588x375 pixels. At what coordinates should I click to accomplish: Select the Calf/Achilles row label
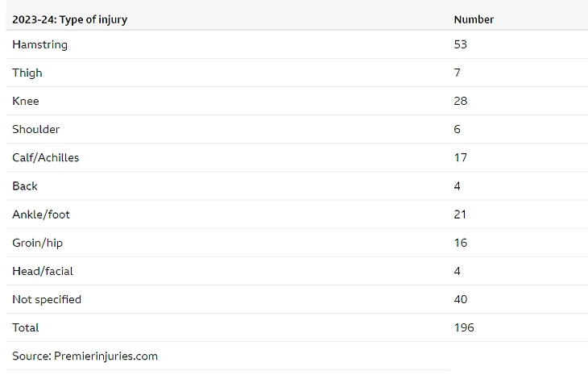pyautogui.click(x=45, y=157)
